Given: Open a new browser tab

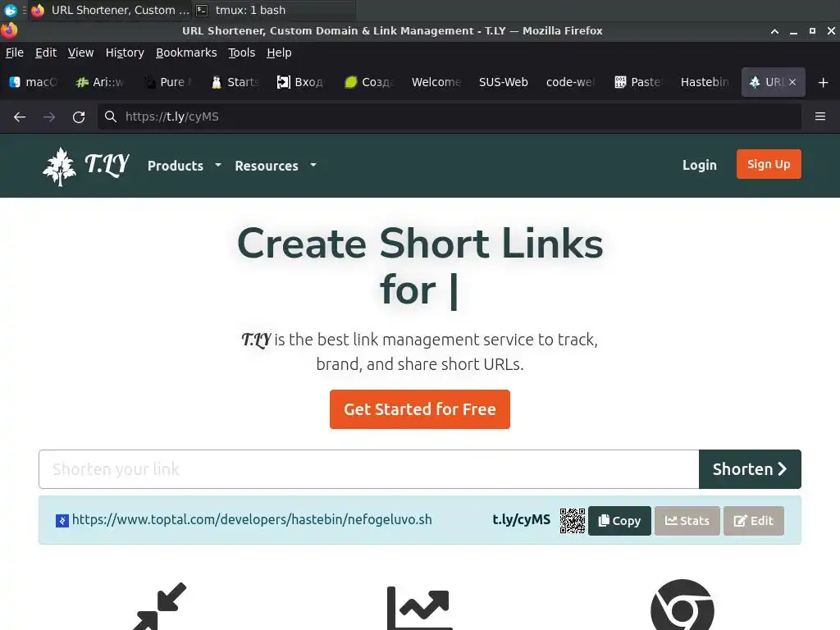Looking at the screenshot, I should pos(824,83).
